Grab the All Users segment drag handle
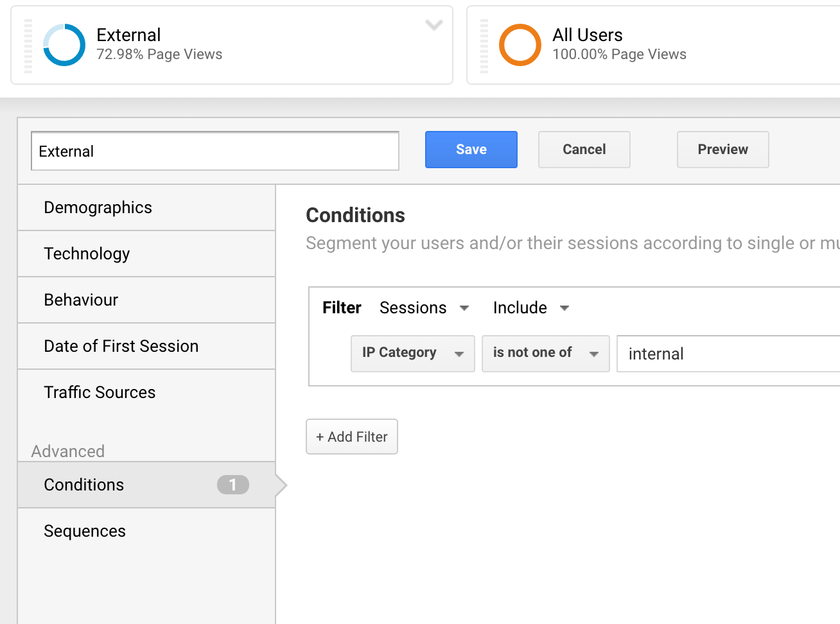Screen dimensions: 840x624 (484, 46)
